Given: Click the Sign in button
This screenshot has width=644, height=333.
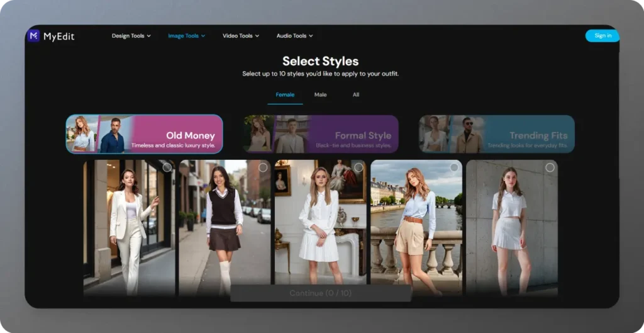Looking at the screenshot, I should 602,36.
